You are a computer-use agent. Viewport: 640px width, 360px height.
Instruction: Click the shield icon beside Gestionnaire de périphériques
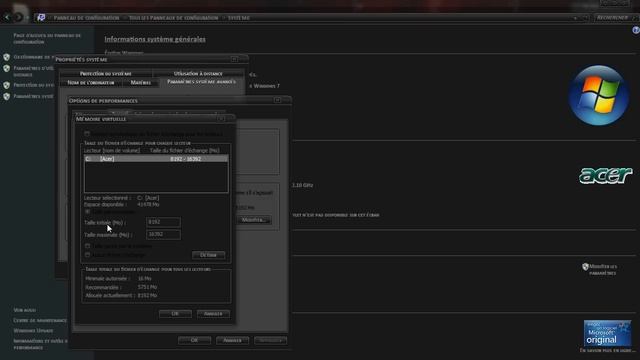pyautogui.click(x=7, y=57)
